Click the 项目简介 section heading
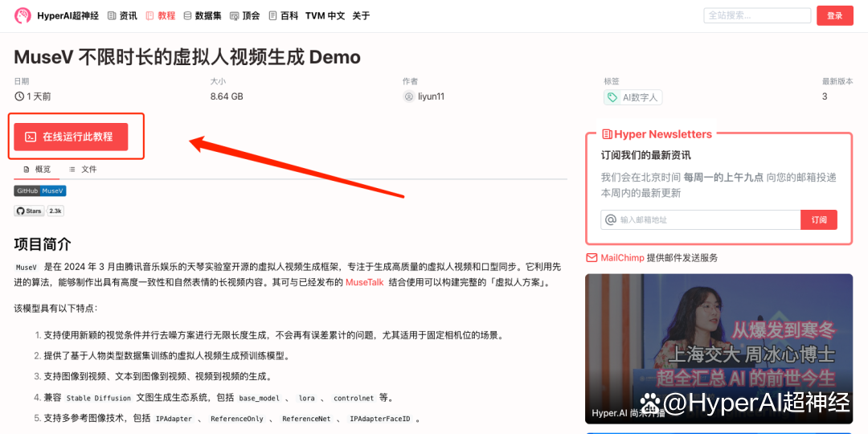Screen dimensions: 868x434 [43, 244]
